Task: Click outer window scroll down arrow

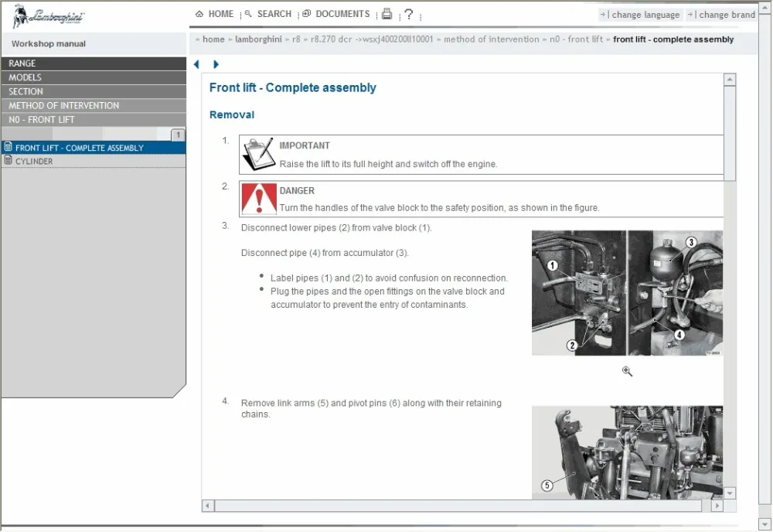Action: pyautogui.click(x=765, y=524)
